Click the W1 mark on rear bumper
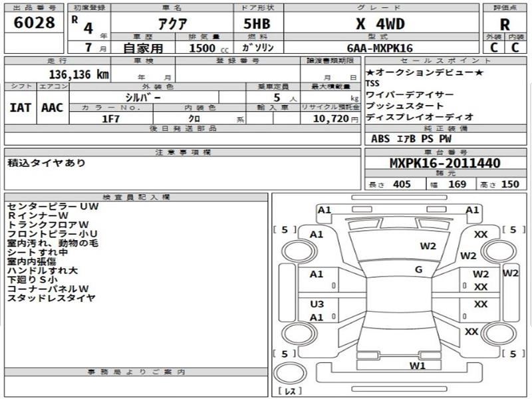This screenshot has height=399, width=532. point(418,366)
